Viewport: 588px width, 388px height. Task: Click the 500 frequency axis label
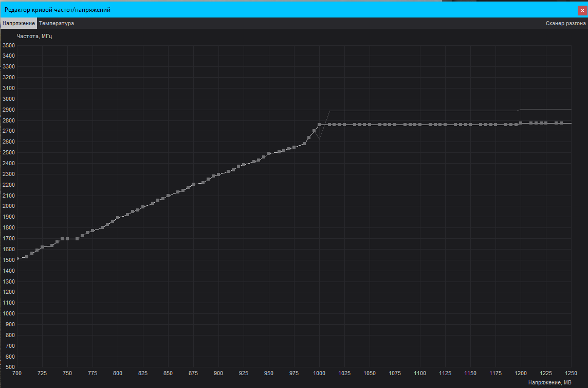[10, 367]
